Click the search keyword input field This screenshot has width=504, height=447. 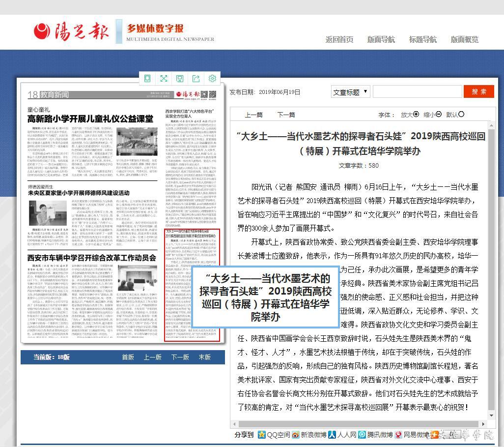coord(417,92)
